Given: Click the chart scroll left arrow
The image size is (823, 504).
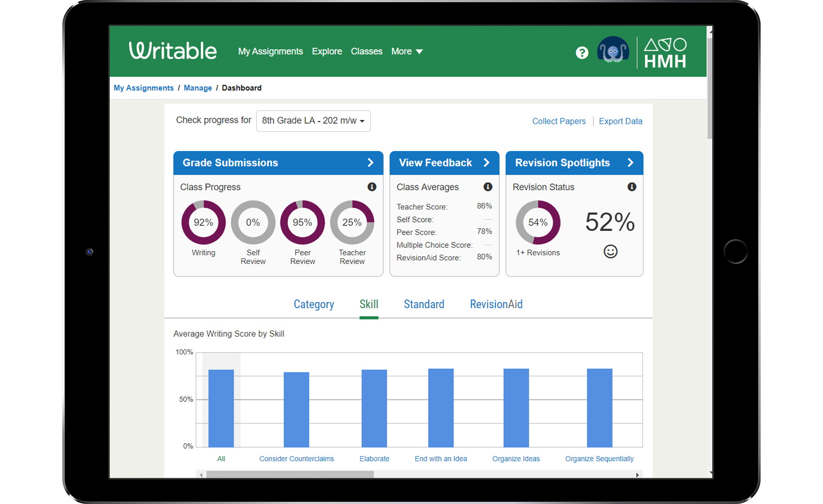Looking at the screenshot, I should point(201,475).
